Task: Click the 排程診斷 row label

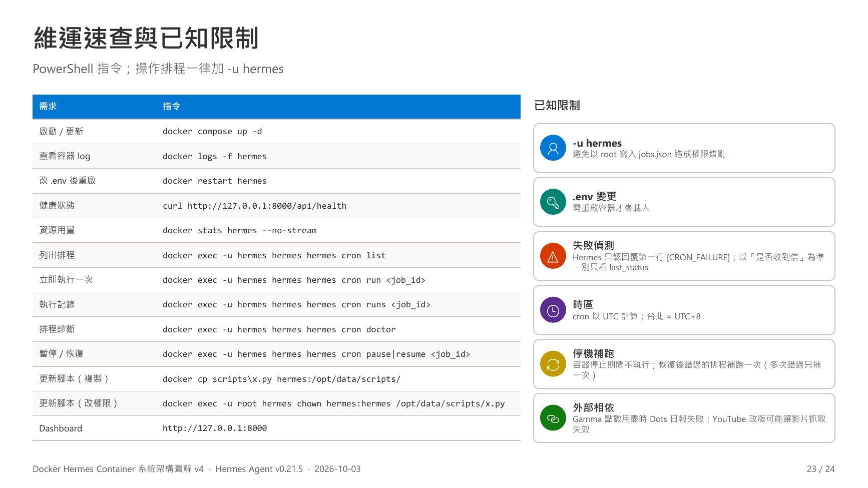Action: (x=57, y=329)
